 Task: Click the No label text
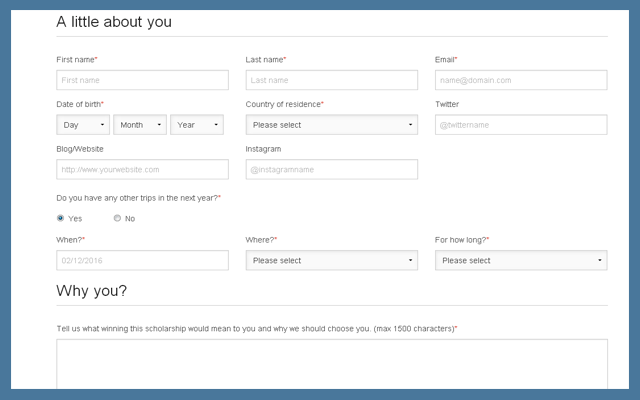click(x=130, y=218)
